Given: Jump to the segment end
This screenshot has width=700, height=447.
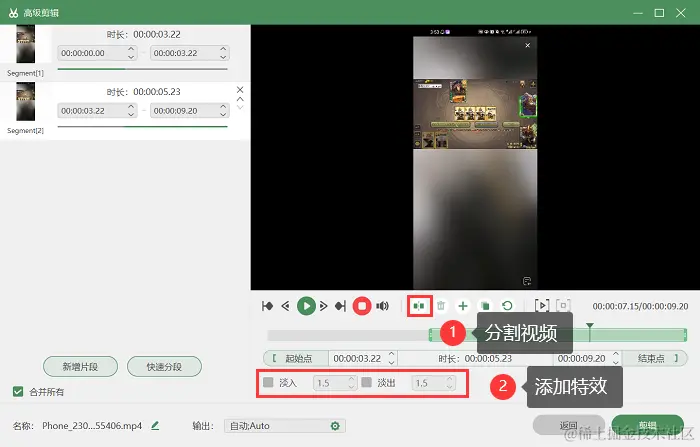Looking at the screenshot, I should [341, 306].
